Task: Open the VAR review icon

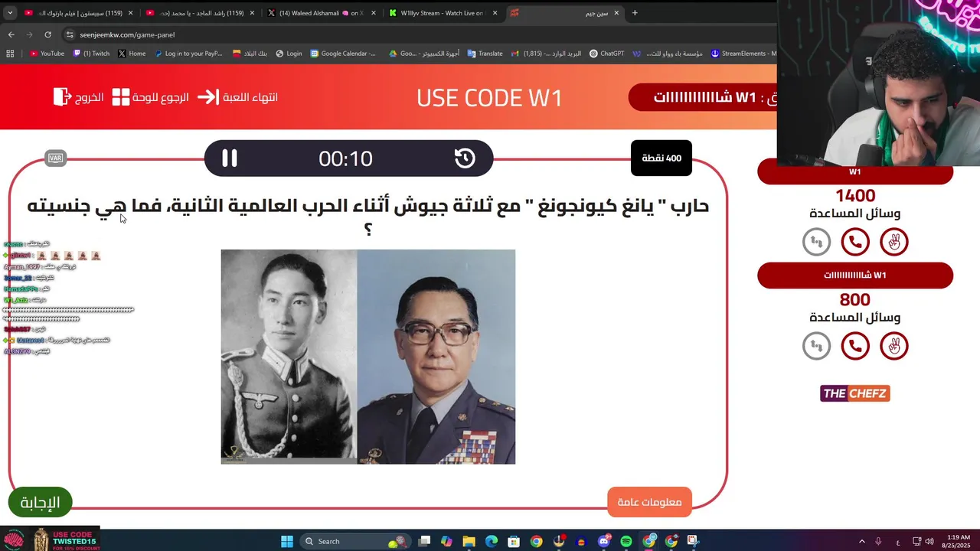Action: pyautogui.click(x=55, y=158)
